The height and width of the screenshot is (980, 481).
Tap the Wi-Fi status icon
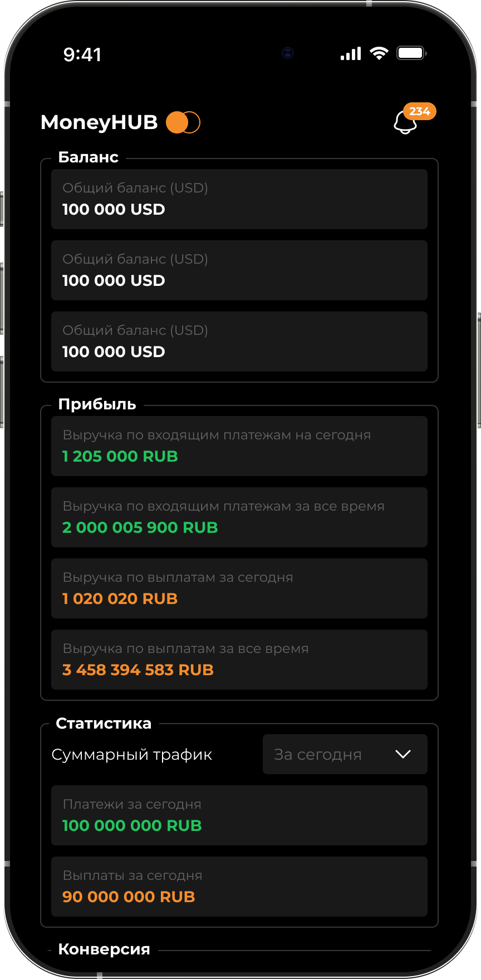pyautogui.click(x=379, y=53)
